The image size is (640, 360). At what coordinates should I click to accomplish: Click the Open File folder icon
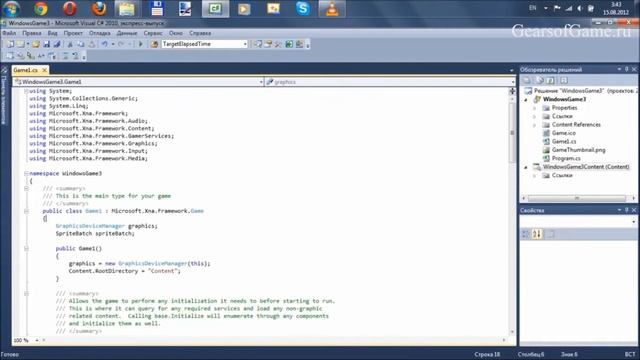point(36,44)
